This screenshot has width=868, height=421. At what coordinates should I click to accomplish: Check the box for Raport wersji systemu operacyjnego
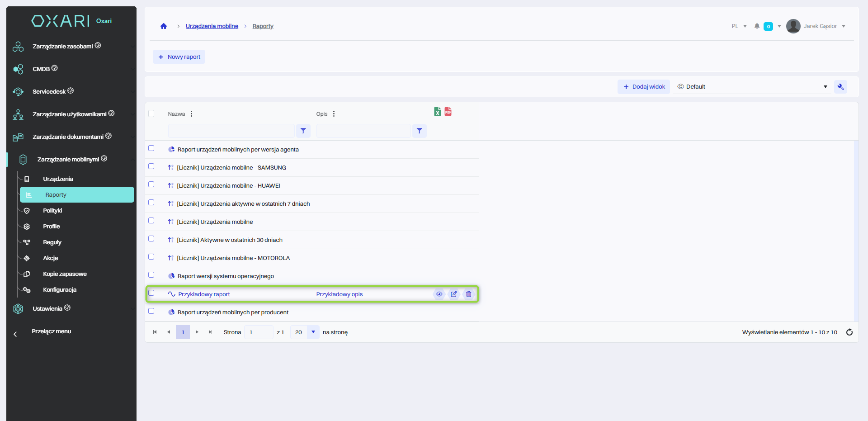tap(151, 275)
